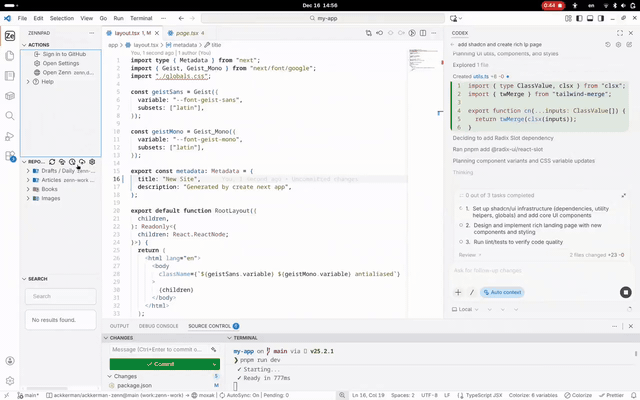The height and width of the screenshot is (400, 640).
Task: Open the Review dropdown in Codex
Action: tap(470, 255)
